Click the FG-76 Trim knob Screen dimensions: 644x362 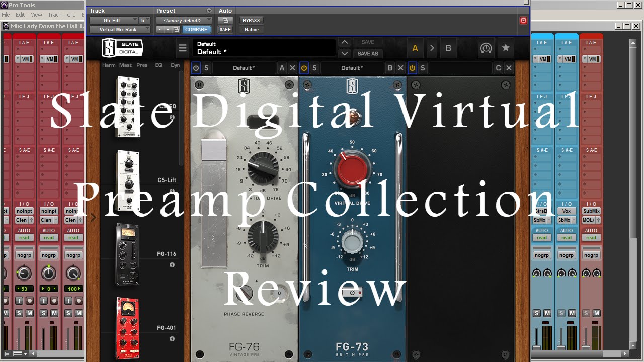[263, 236]
